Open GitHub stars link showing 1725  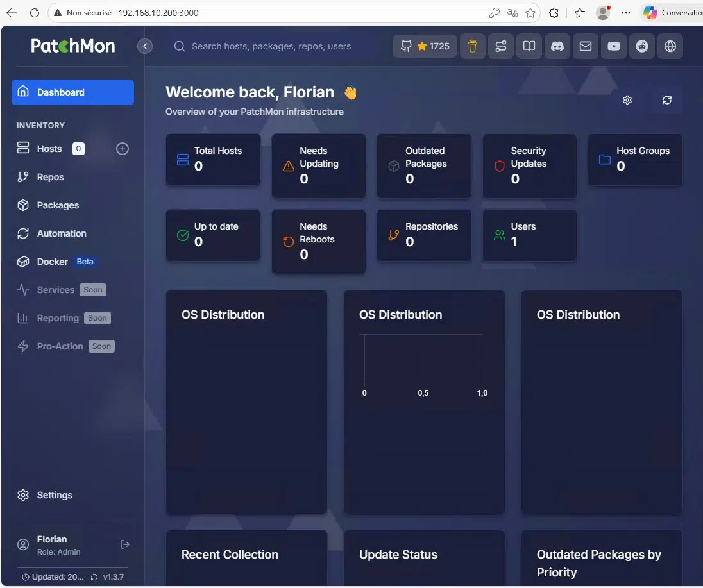coord(425,46)
